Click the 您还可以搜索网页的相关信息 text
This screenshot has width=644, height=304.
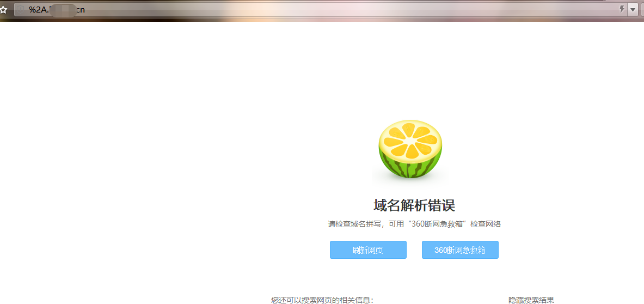322,300
